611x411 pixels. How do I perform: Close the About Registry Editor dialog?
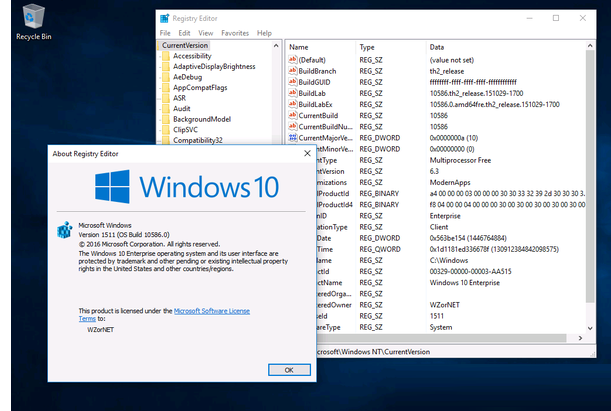(288, 369)
